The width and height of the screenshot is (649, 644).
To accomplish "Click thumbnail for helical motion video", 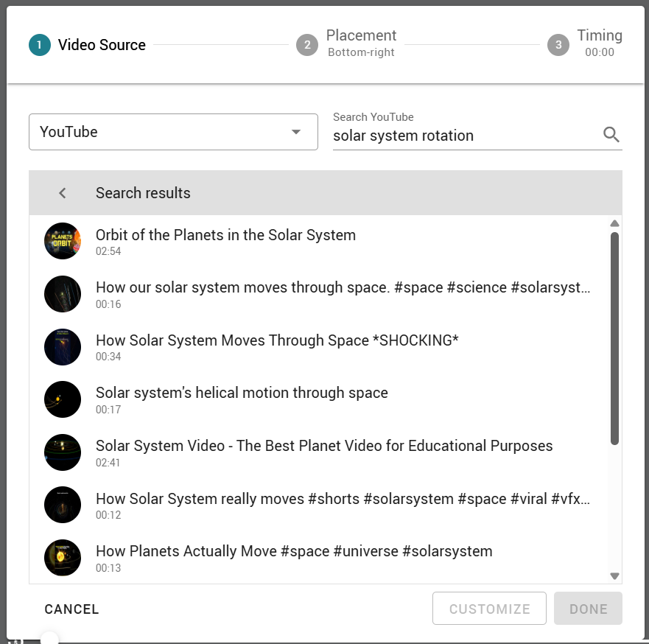I will coord(63,399).
